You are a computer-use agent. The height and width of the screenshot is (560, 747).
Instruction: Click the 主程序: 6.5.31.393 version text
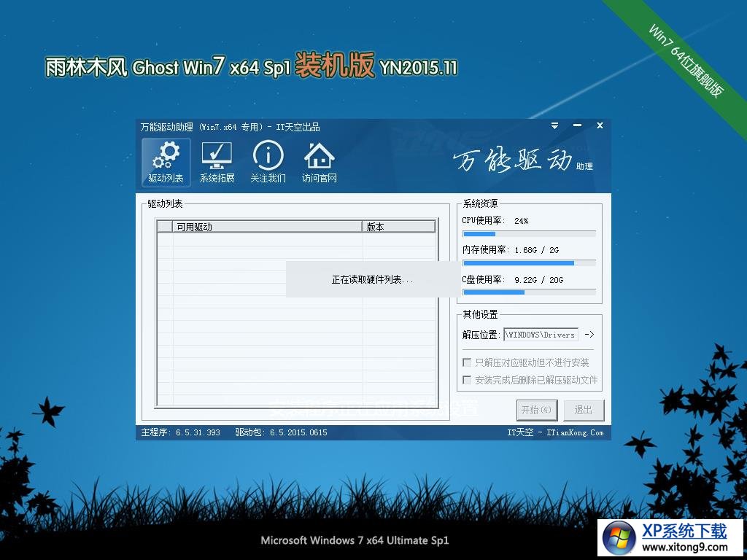181,432
